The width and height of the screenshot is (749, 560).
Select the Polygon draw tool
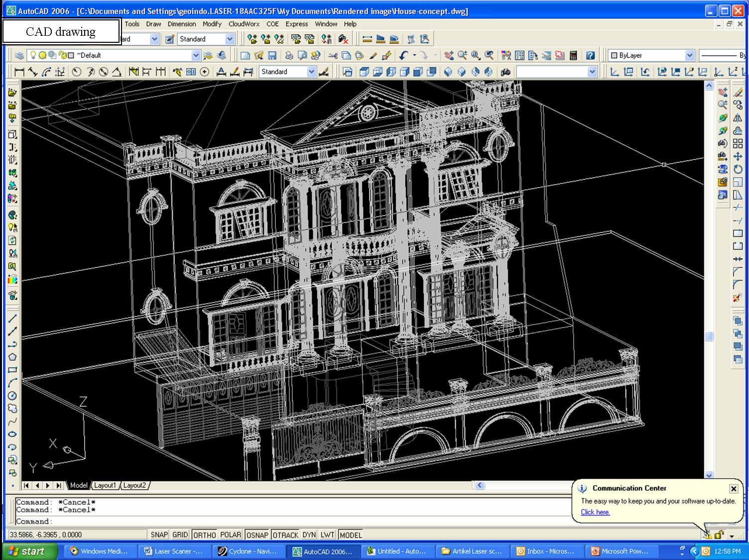[12, 357]
